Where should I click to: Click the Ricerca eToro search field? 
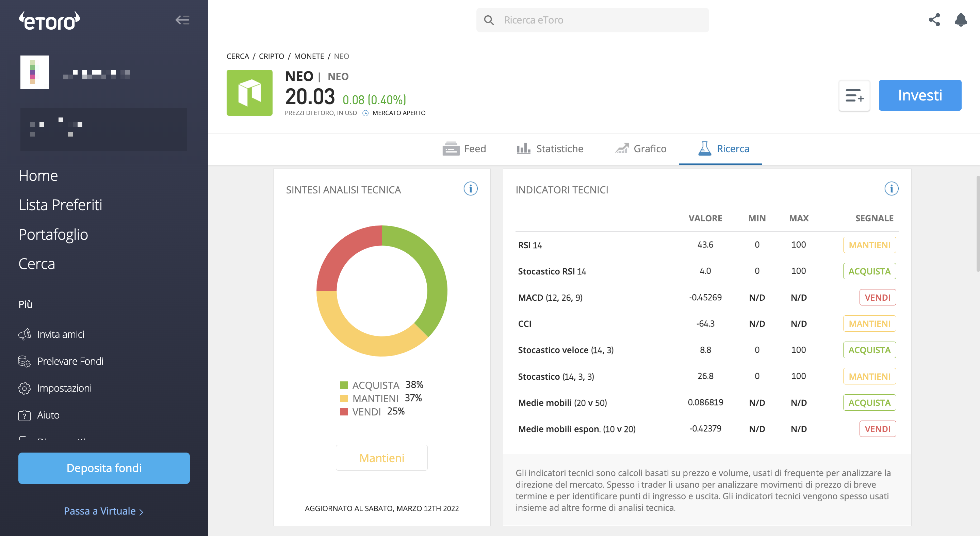(x=592, y=20)
